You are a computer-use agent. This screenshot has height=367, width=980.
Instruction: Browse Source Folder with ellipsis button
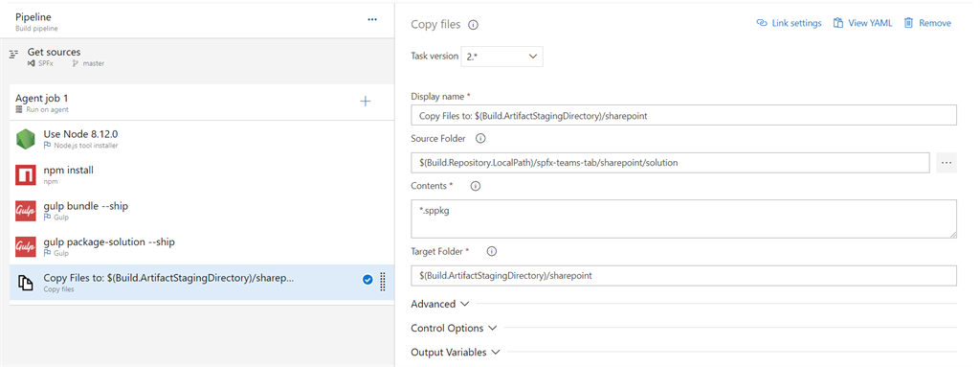947,162
